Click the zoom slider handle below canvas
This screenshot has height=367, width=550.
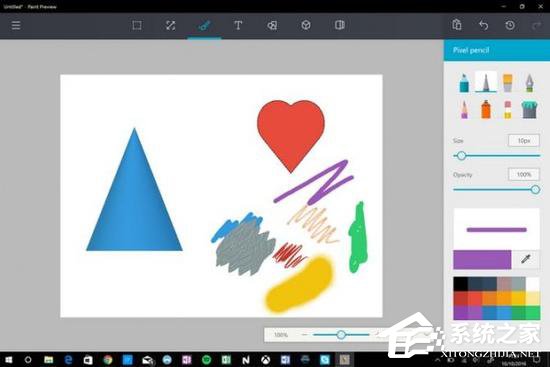point(341,335)
